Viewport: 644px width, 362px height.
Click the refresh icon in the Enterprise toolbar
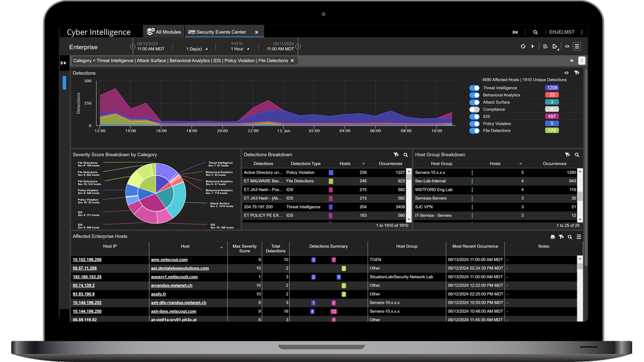(x=523, y=47)
